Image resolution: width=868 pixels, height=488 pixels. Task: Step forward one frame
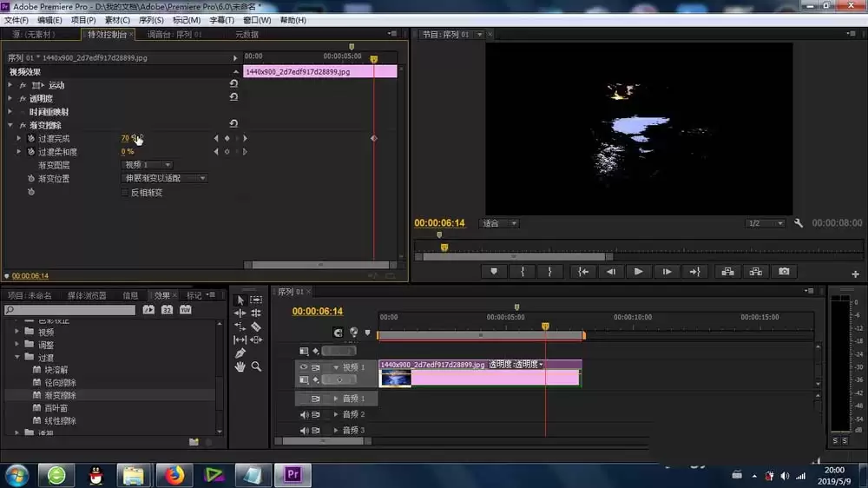pos(667,272)
